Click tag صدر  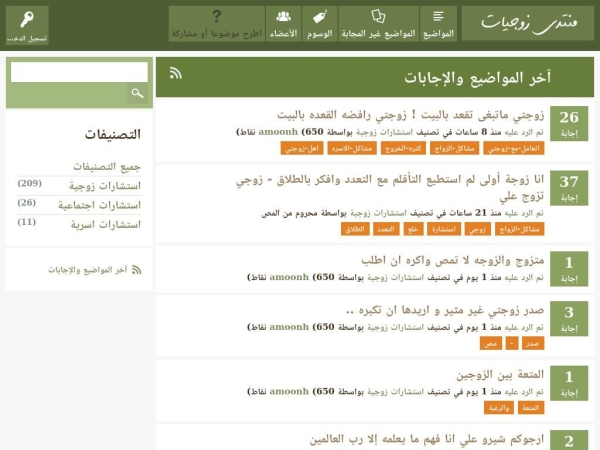point(533,343)
